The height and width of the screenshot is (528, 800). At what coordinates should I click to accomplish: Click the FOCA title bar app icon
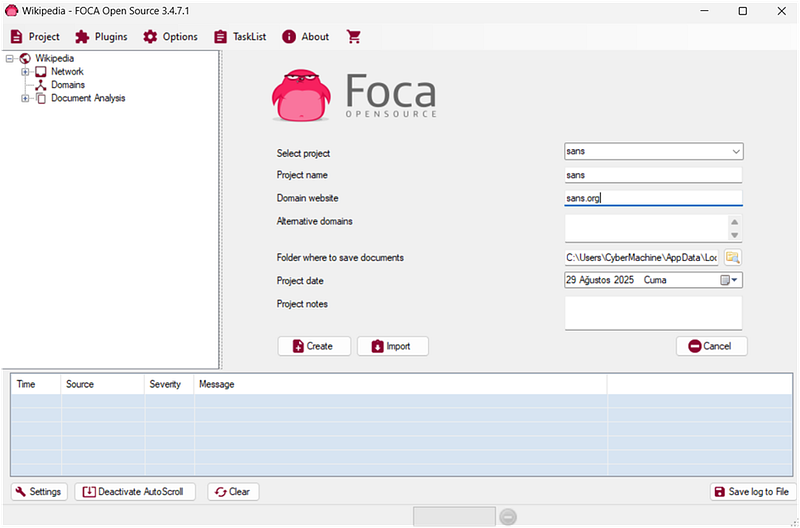(x=11, y=11)
